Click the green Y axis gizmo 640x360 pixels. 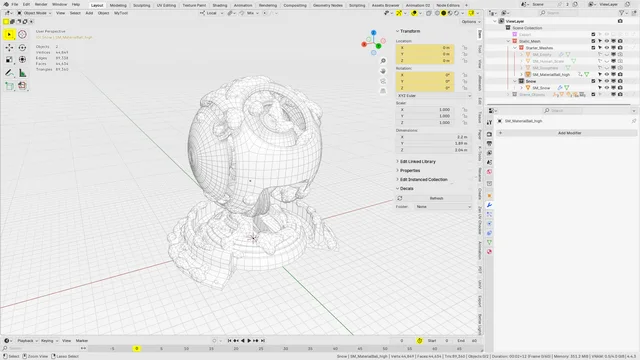[x=378, y=46]
